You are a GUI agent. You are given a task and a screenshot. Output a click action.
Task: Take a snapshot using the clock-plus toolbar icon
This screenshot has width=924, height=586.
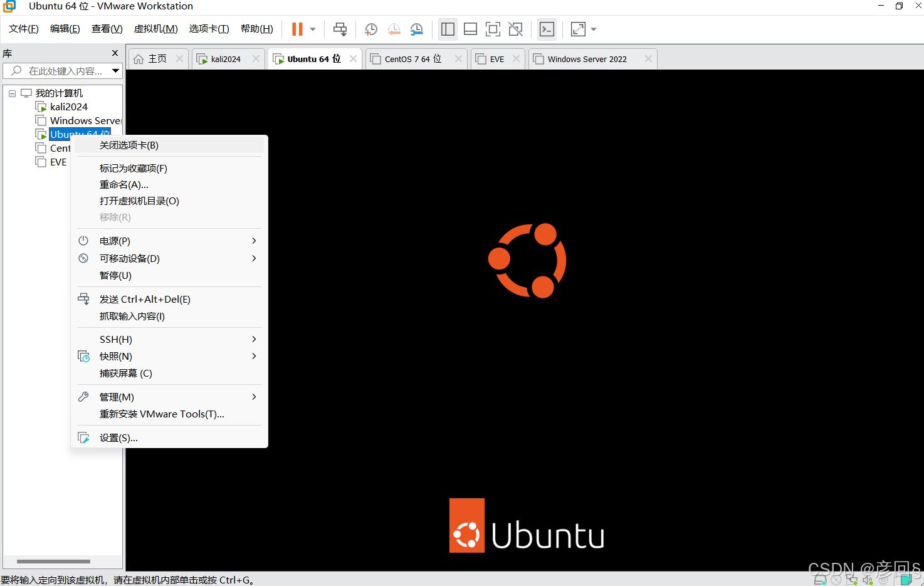coord(370,29)
